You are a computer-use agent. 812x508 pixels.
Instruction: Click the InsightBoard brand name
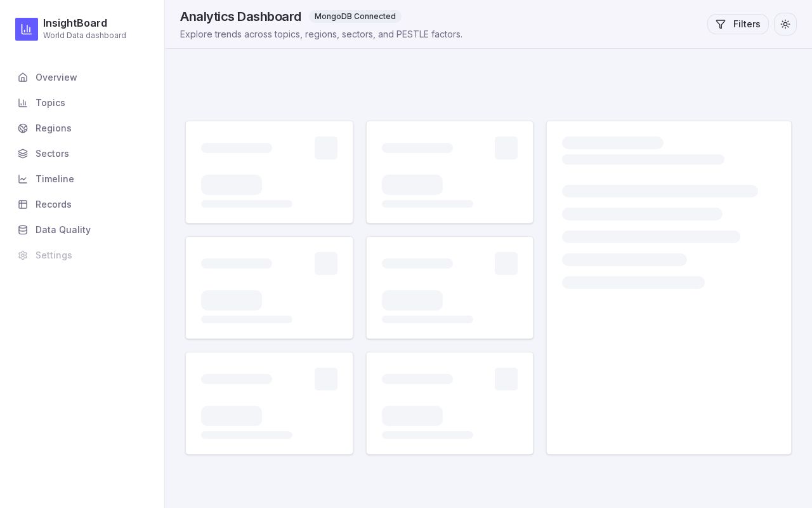[x=75, y=23]
